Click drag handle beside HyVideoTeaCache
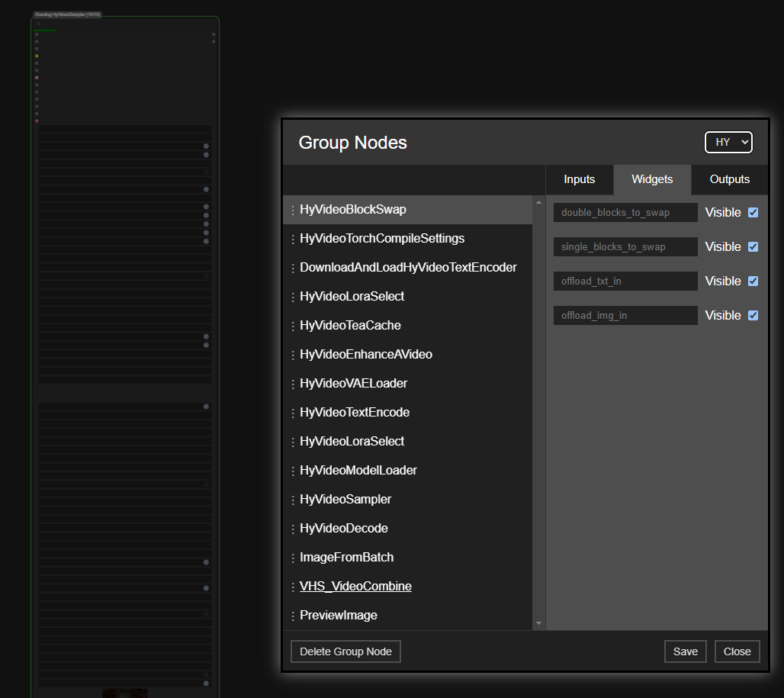 (293, 326)
